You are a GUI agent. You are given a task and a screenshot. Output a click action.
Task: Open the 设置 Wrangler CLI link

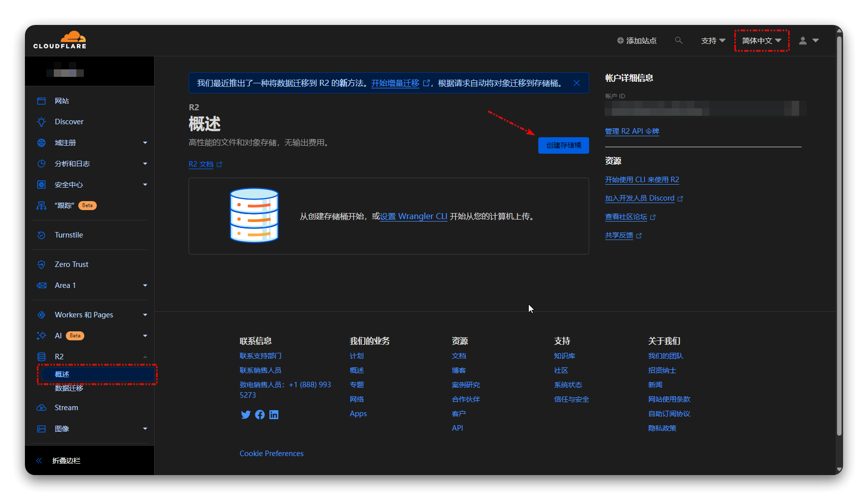coord(414,217)
